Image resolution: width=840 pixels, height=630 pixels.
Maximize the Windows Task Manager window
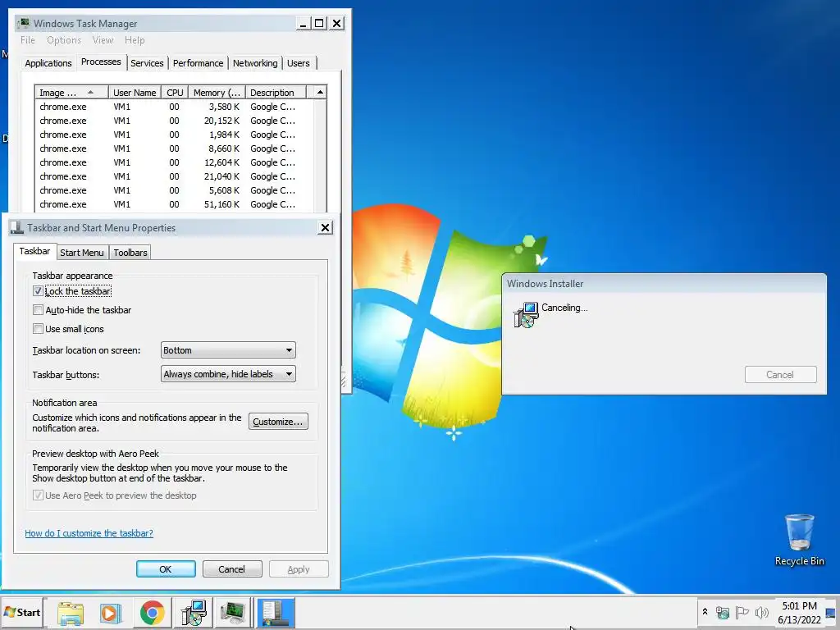click(x=319, y=24)
